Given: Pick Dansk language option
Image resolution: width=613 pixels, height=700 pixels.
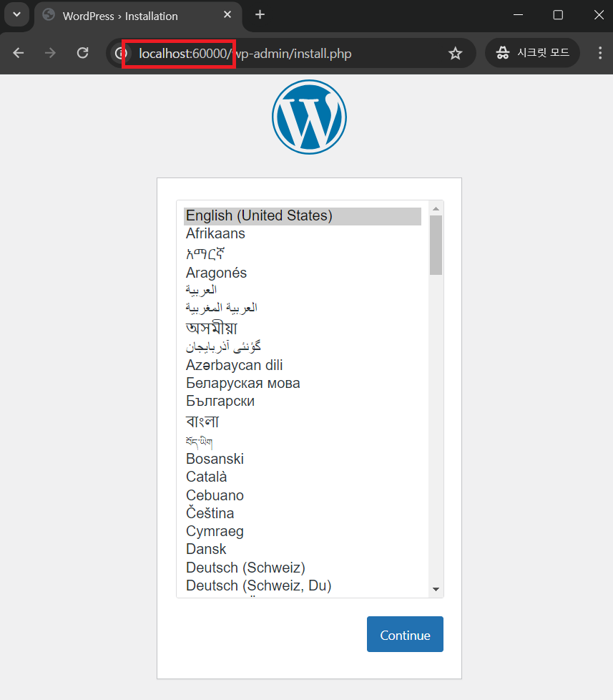Looking at the screenshot, I should [303, 549].
